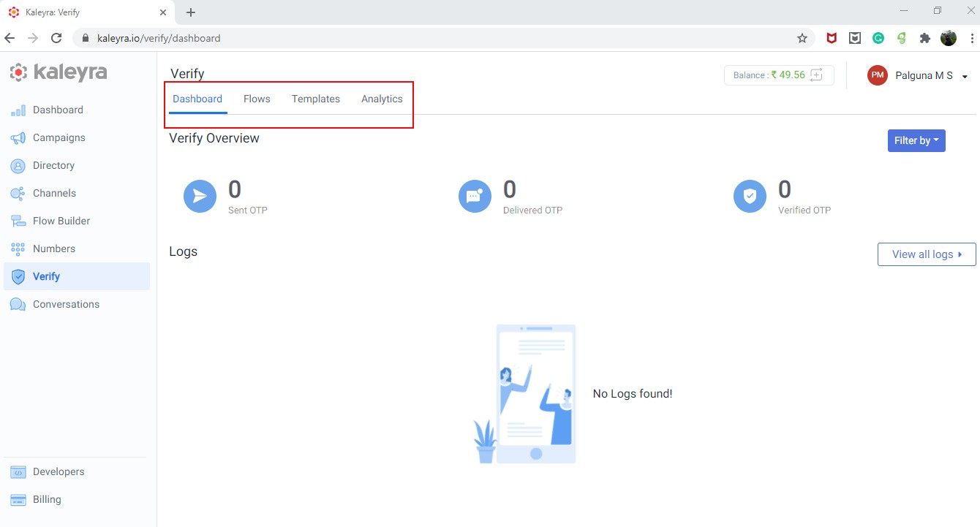Click the Balance ₹ 49.56 amount
Viewport: 980px width, 527px height.
click(x=788, y=75)
